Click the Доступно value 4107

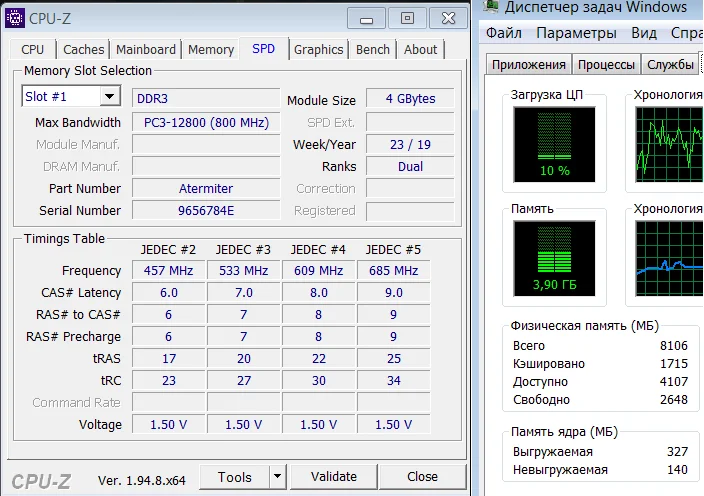[673, 382]
